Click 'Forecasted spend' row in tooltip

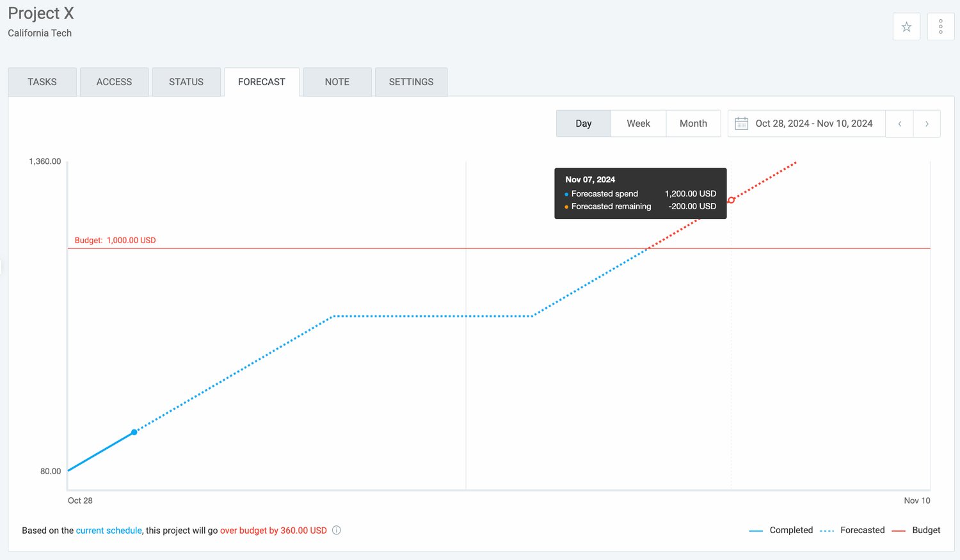pyautogui.click(x=641, y=194)
